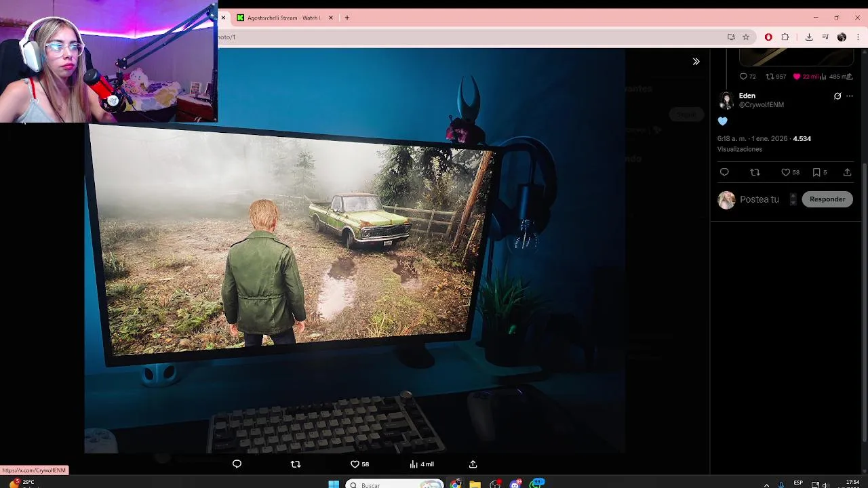Like Eden's post showing 58 in panel
Viewport: 868px width, 488px height.
(790, 172)
